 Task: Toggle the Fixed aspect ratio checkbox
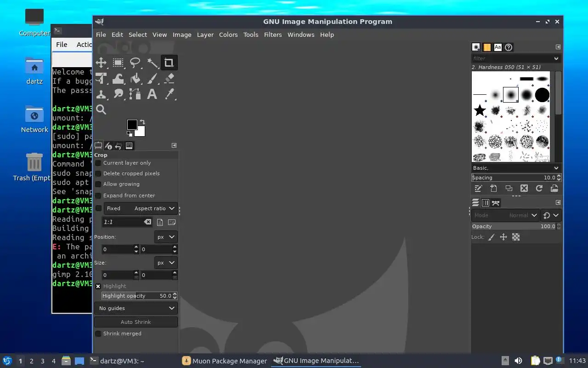(98, 208)
